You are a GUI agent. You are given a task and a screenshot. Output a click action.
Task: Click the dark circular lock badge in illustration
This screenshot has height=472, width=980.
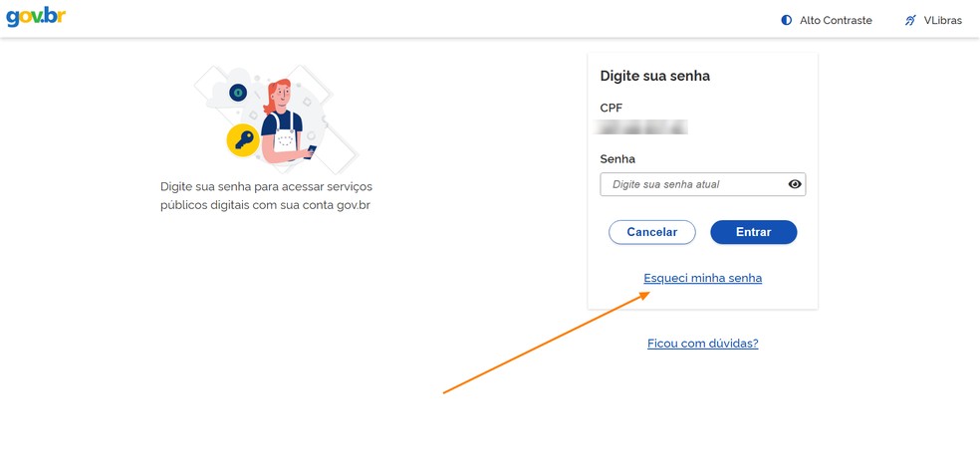[237, 94]
